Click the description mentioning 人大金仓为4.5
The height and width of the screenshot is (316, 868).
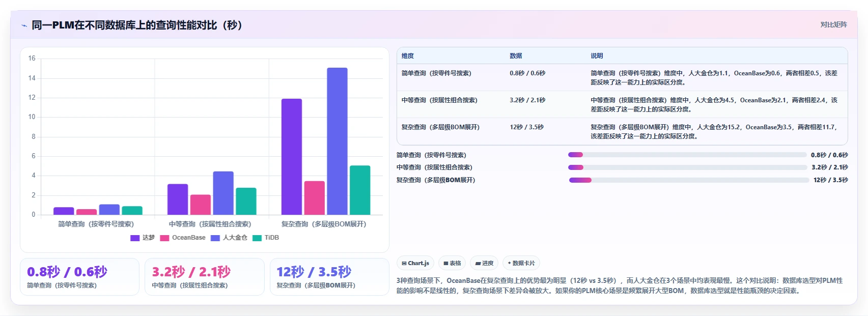(x=714, y=105)
